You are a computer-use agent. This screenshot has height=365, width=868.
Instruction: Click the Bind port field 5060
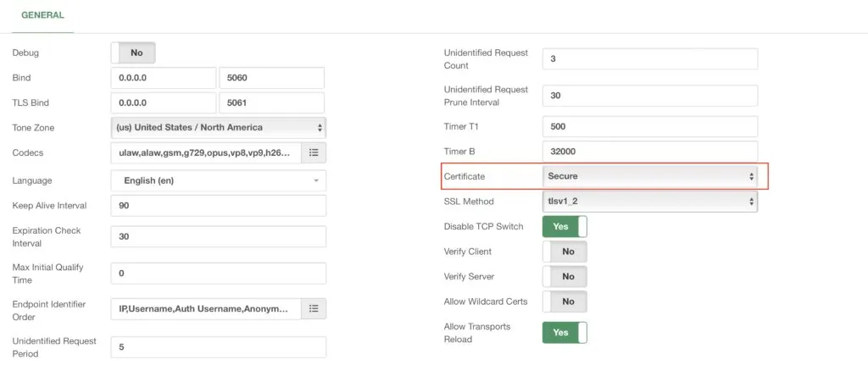272,78
